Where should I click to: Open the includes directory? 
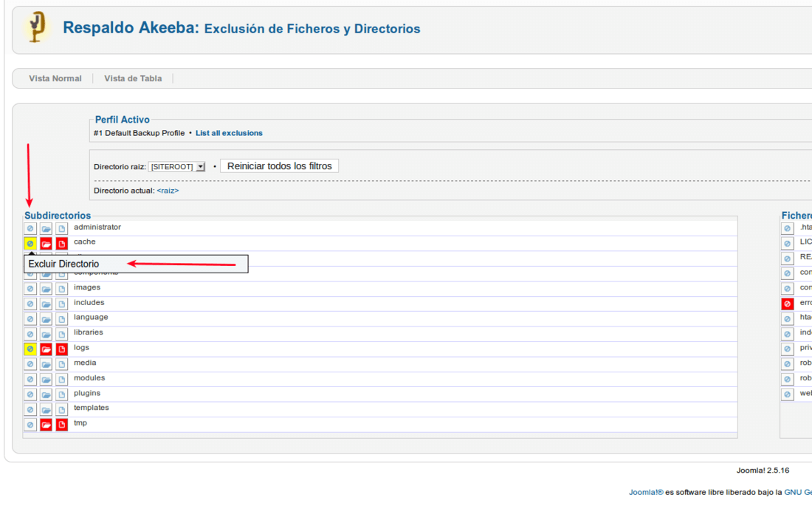[x=89, y=302]
